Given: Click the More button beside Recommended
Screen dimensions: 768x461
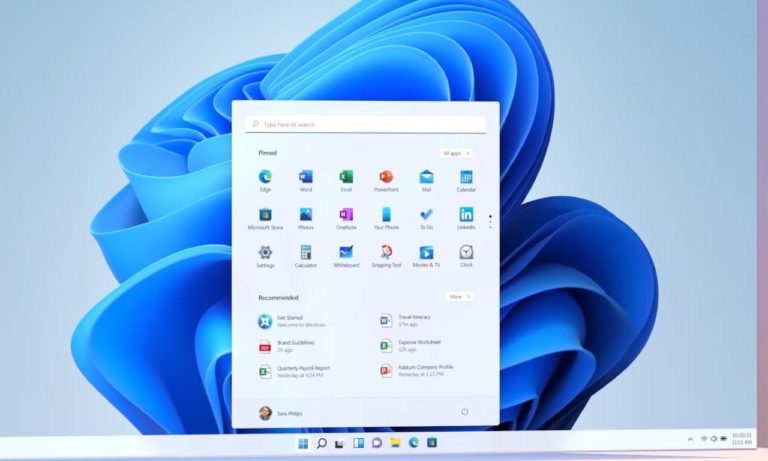Looking at the screenshot, I should (459, 296).
